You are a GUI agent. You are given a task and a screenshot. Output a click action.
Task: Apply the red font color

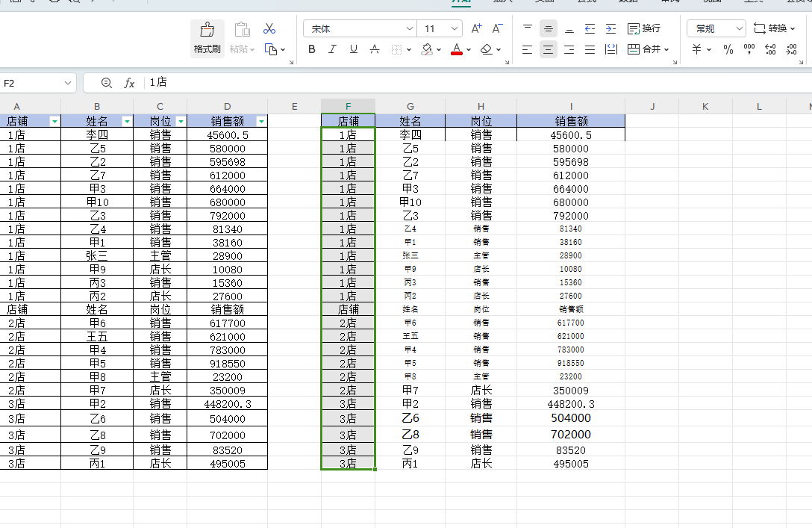(x=457, y=49)
